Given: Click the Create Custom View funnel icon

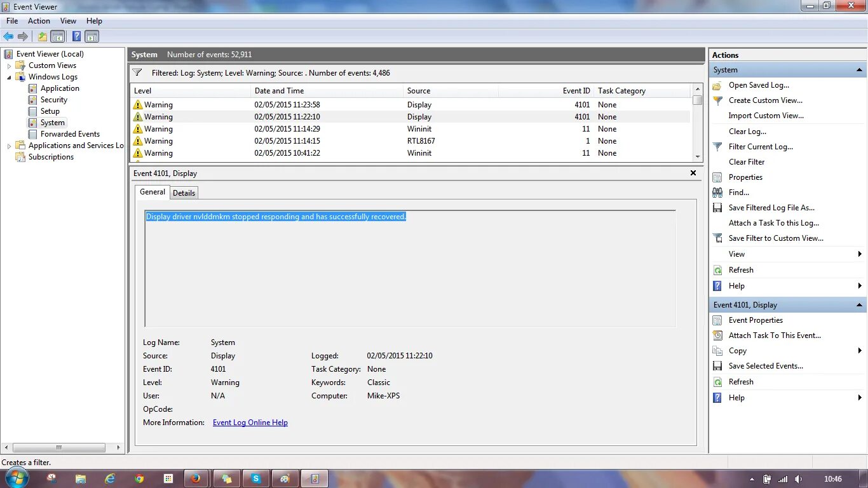Looking at the screenshot, I should 717,100.
